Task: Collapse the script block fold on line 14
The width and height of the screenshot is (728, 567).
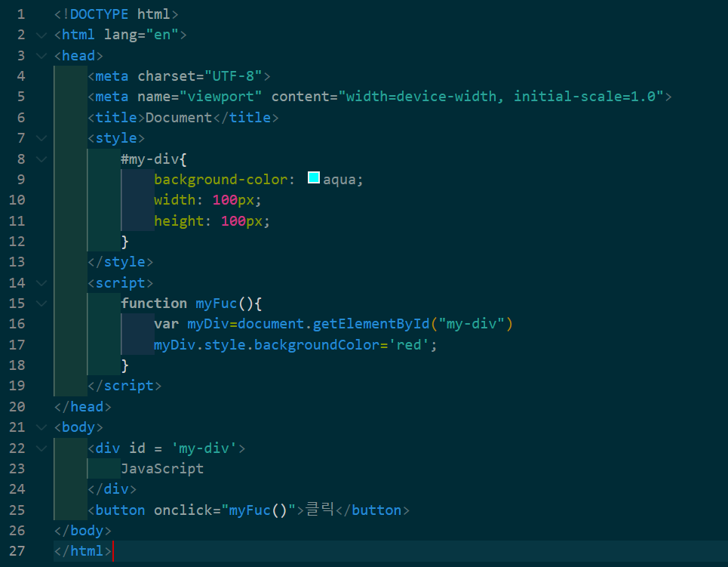Action: click(41, 282)
